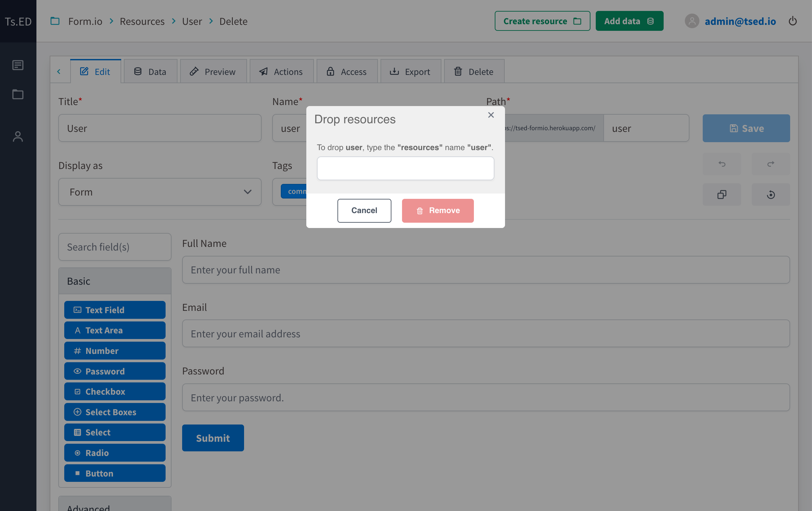Close the Drop resources dialog with the X

click(491, 115)
